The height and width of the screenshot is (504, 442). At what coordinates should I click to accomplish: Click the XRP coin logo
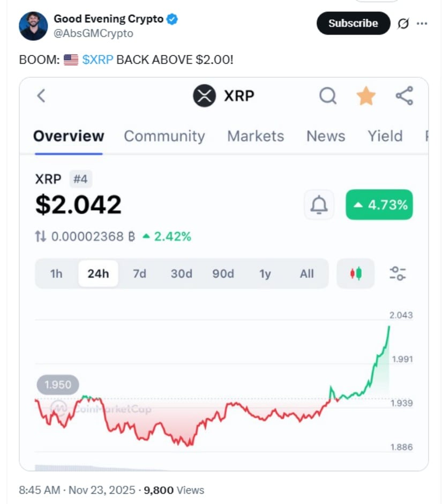click(204, 96)
